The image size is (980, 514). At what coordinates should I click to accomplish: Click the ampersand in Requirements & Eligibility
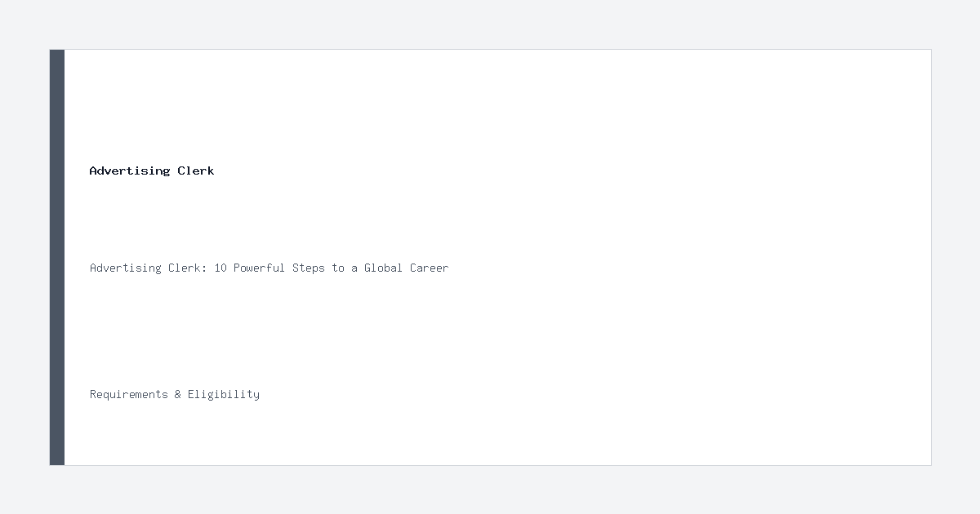(x=178, y=394)
